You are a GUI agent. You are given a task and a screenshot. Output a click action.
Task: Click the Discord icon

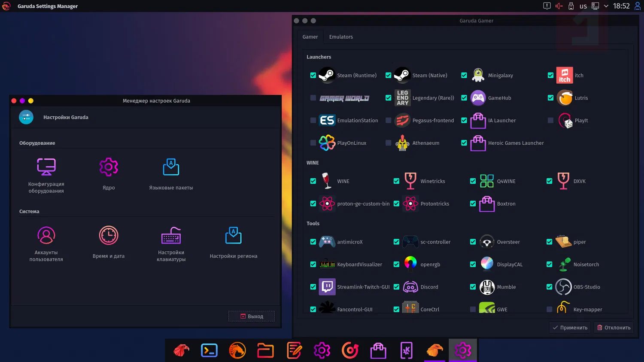pyautogui.click(x=410, y=287)
